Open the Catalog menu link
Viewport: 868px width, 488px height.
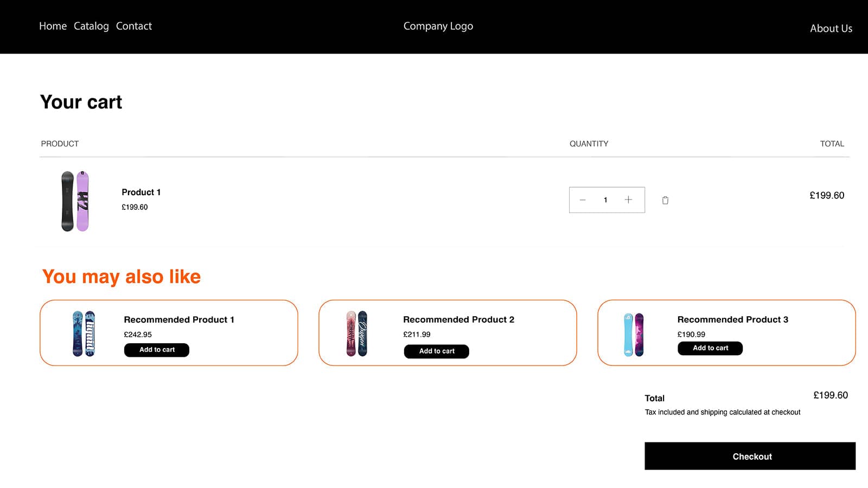pyautogui.click(x=91, y=26)
